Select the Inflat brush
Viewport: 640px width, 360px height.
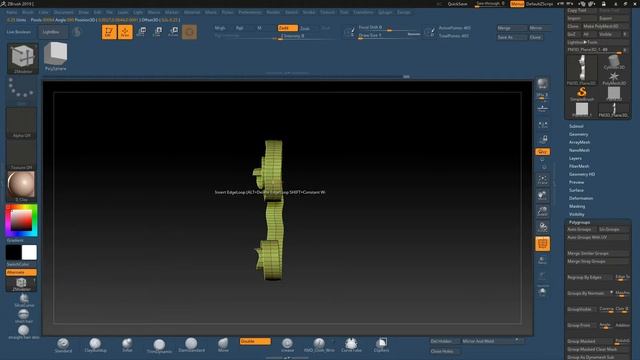127,345
